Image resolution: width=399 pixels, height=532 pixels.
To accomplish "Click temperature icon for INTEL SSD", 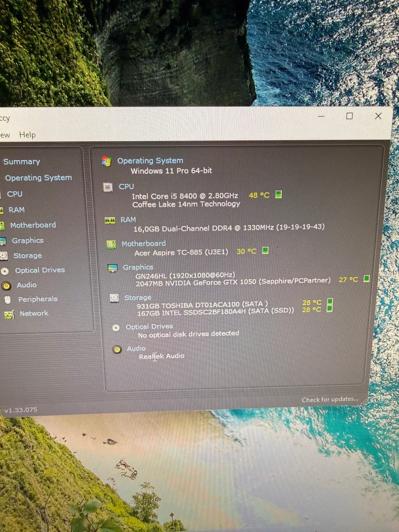I will (330, 309).
